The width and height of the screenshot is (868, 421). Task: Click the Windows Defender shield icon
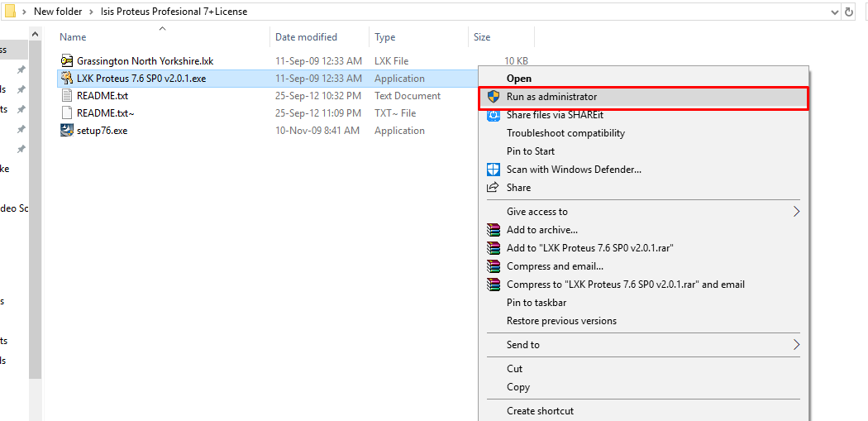(493, 169)
